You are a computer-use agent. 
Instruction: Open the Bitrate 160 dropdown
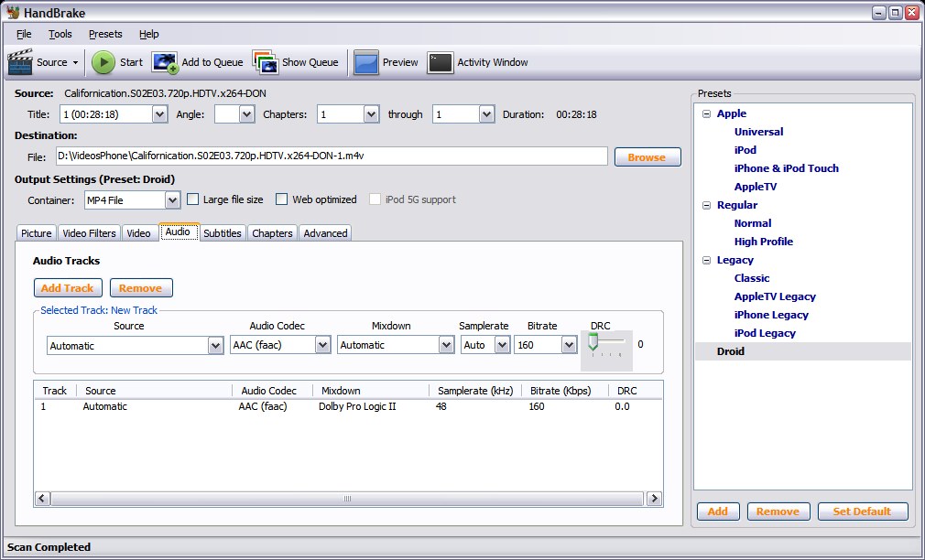tap(569, 345)
